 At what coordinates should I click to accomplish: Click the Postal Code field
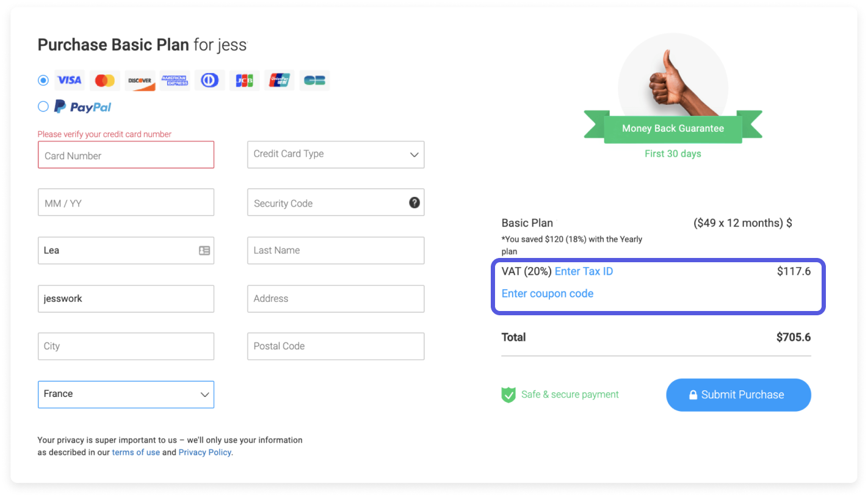tap(336, 346)
